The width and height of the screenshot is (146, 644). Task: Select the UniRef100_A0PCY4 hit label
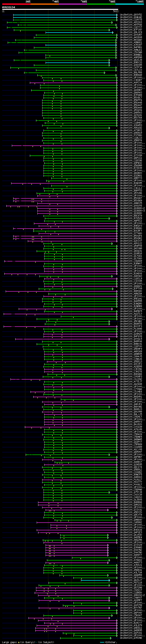pyautogui.click(x=131, y=82)
